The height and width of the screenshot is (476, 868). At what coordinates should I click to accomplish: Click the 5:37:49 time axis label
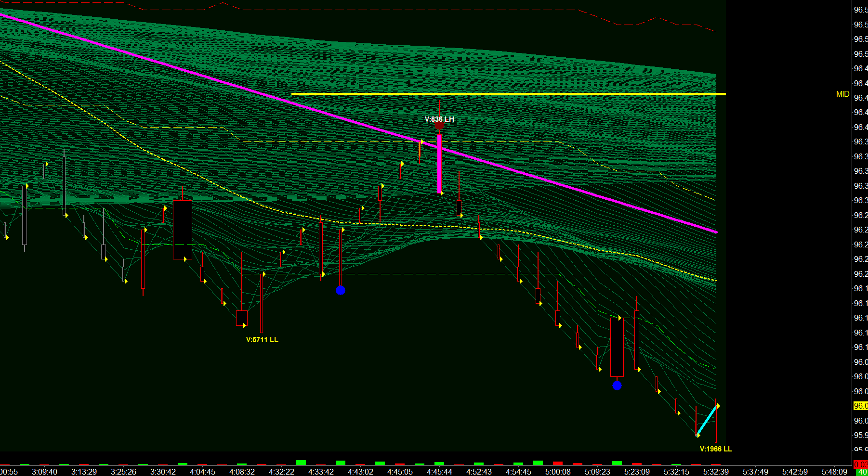tap(755, 472)
